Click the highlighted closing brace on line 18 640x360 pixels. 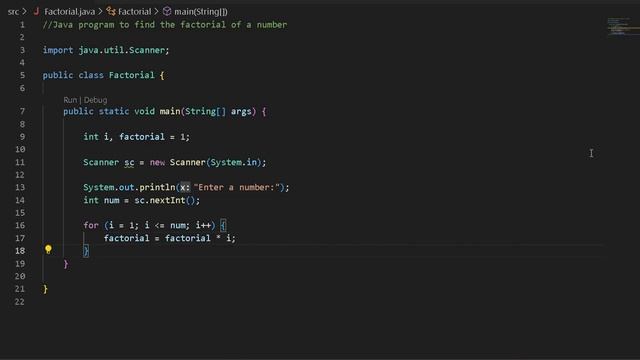coord(86,251)
